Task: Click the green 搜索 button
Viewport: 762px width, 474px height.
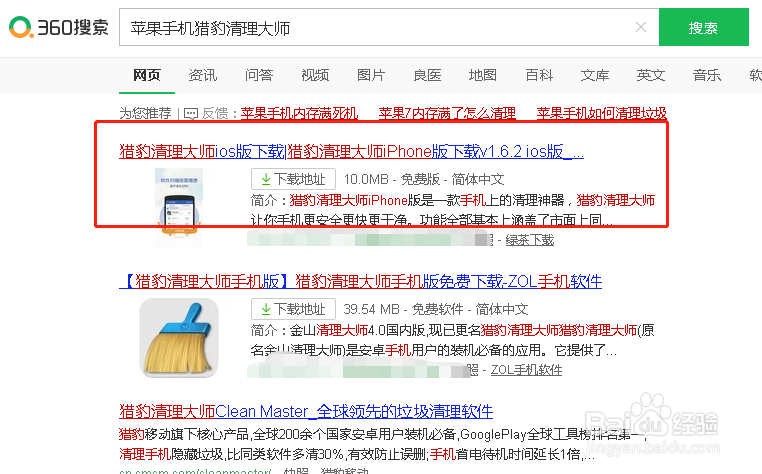Action: (x=703, y=27)
